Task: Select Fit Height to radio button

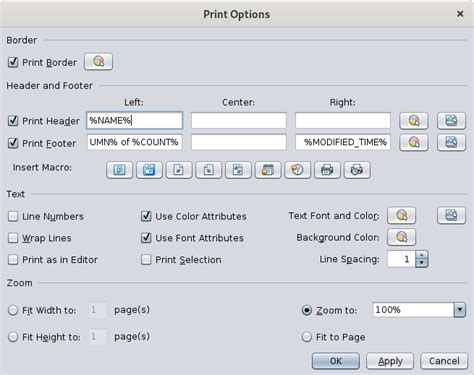Action: pyautogui.click(x=13, y=337)
